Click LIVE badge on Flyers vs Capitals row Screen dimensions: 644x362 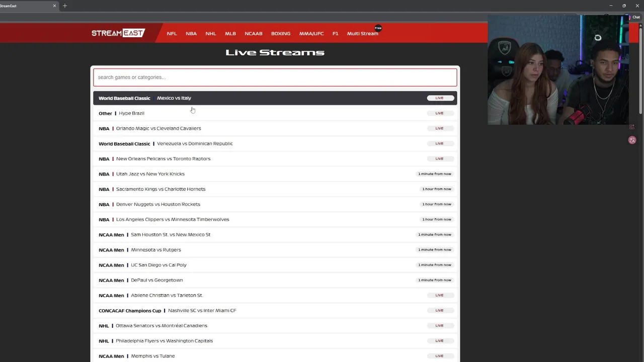[x=440, y=341]
